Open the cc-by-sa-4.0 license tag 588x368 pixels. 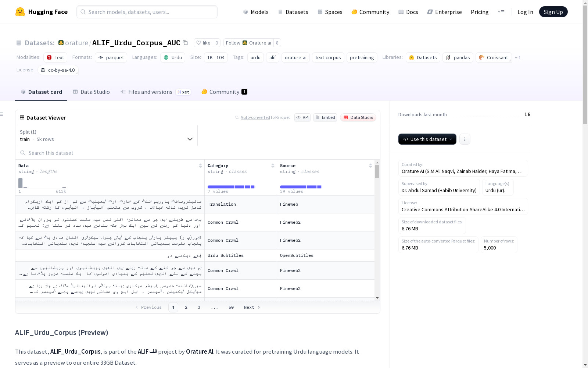[x=58, y=70]
